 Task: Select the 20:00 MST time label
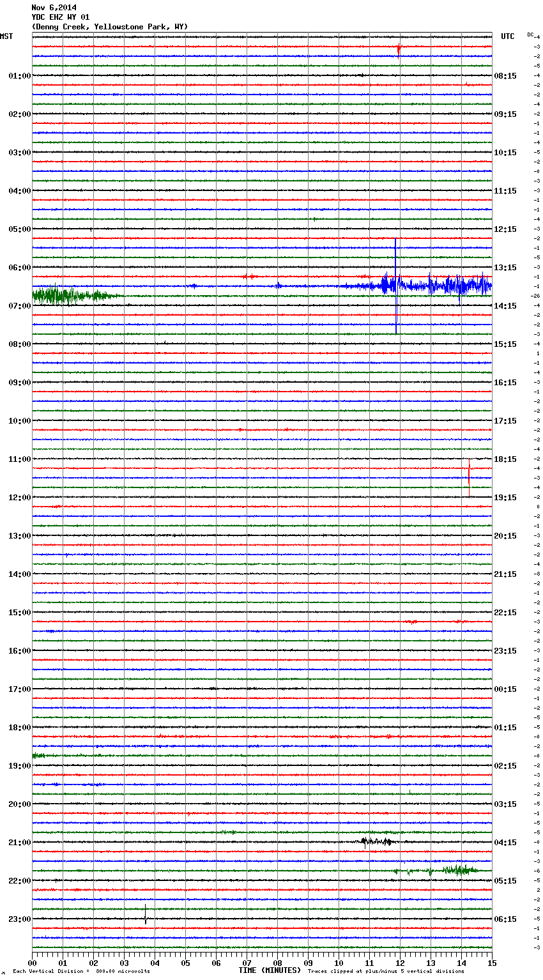[x=20, y=804]
